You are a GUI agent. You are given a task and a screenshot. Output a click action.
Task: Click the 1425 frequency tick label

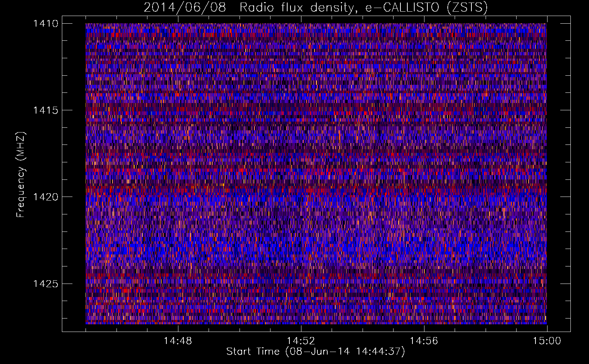[x=46, y=284]
